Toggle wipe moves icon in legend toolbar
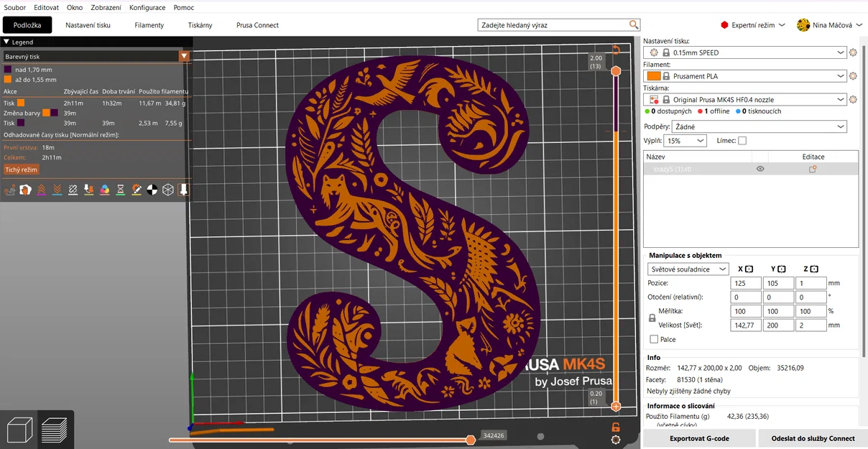 pyautogui.click(x=25, y=190)
